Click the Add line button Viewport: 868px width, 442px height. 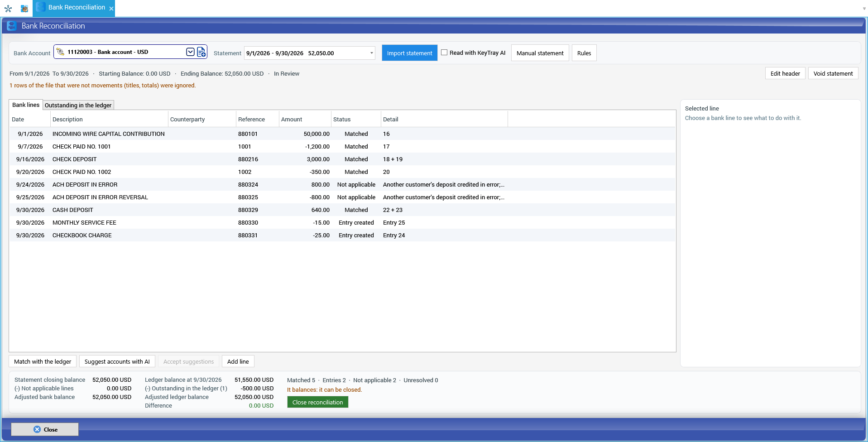(x=238, y=361)
